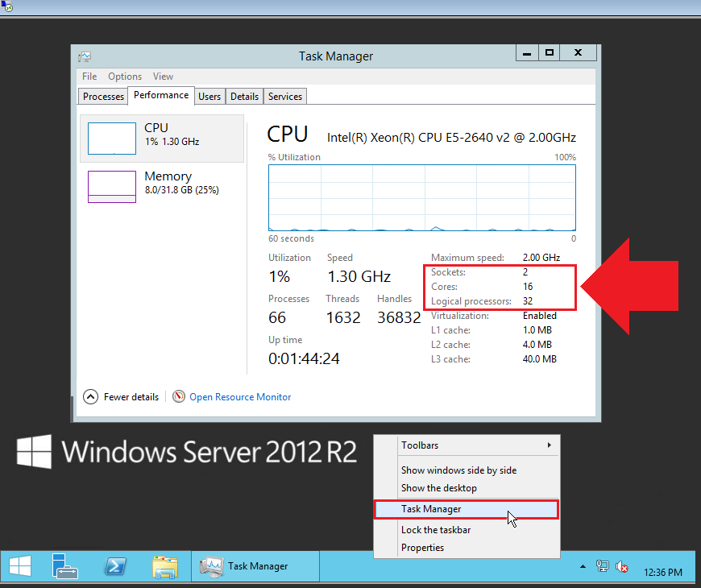
Task: Switch to the Details tab
Action: pyautogui.click(x=245, y=97)
